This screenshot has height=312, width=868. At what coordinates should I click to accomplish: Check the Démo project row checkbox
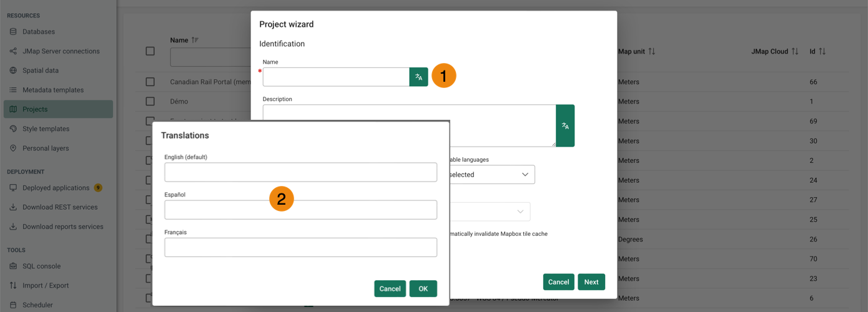[x=150, y=101]
